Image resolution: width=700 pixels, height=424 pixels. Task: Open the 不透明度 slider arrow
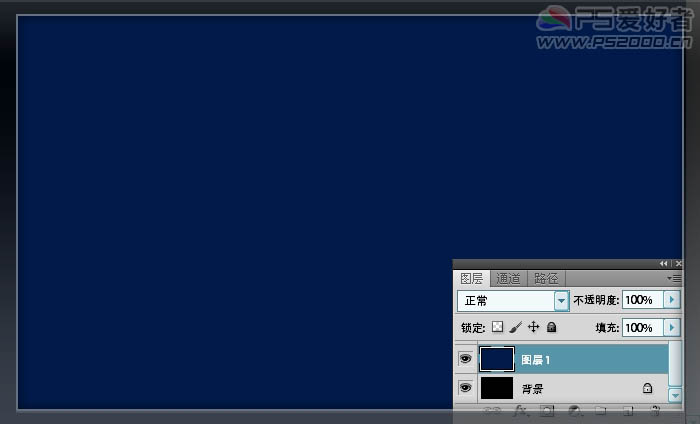(x=672, y=299)
